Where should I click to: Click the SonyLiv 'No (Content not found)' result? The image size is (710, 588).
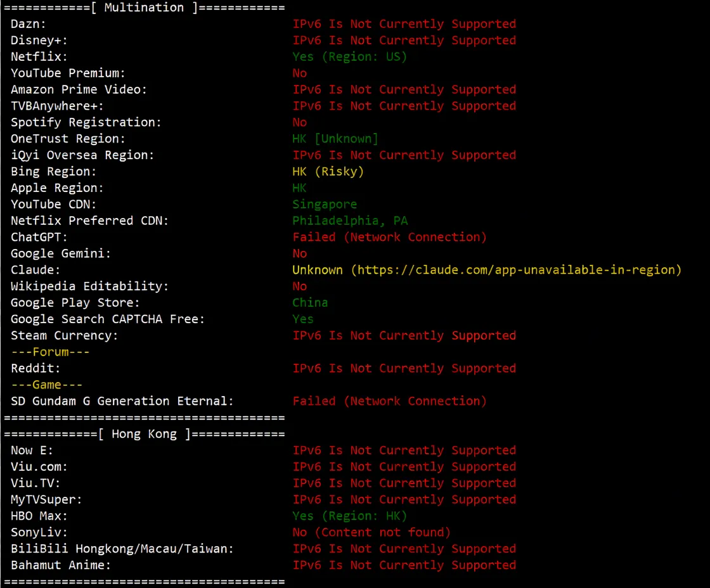click(x=371, y=532)
